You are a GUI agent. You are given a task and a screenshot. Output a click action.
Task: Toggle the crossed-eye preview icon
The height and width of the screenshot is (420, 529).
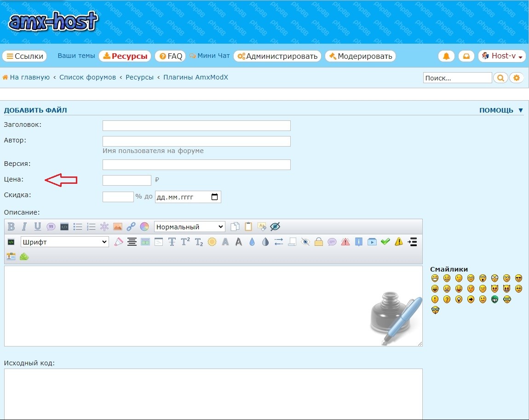(x=275, y=227)
